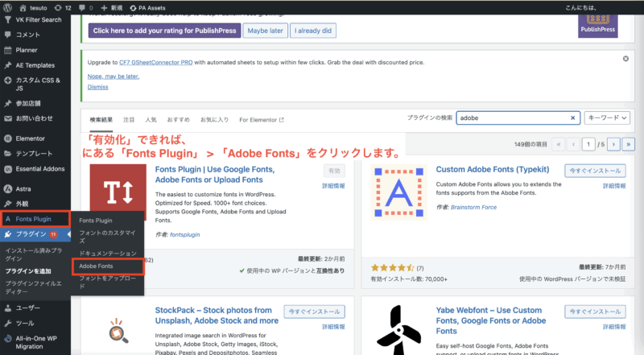
Task: Select フォントのカスタマイズ in the submenu
Action: [108, 237]
